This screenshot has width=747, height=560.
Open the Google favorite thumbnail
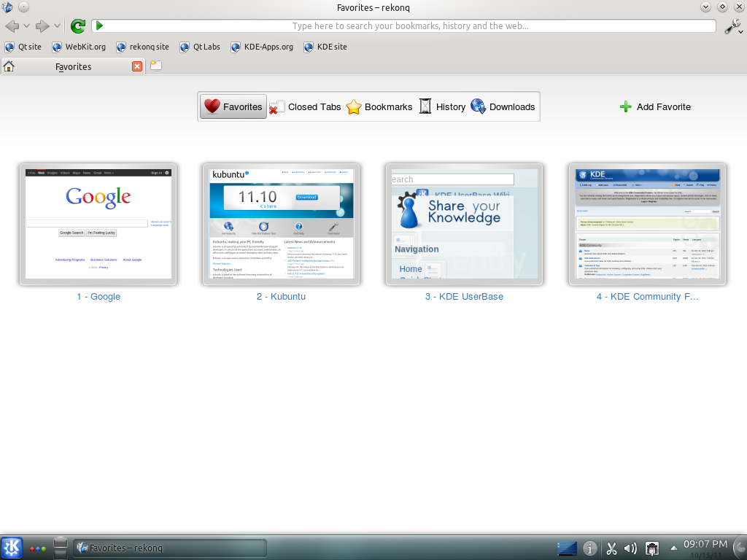point(98,225)
